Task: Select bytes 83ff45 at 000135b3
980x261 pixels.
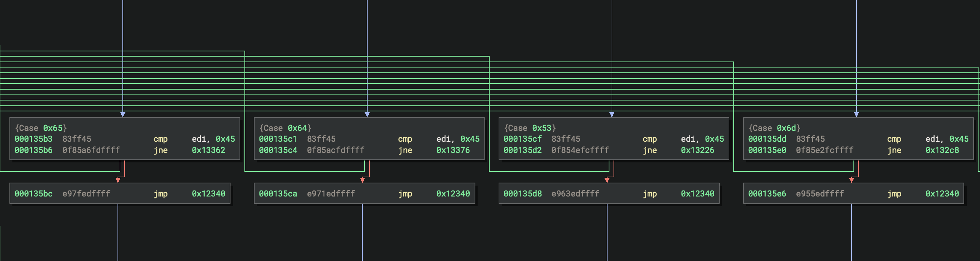Action: (x=77, y=139)
